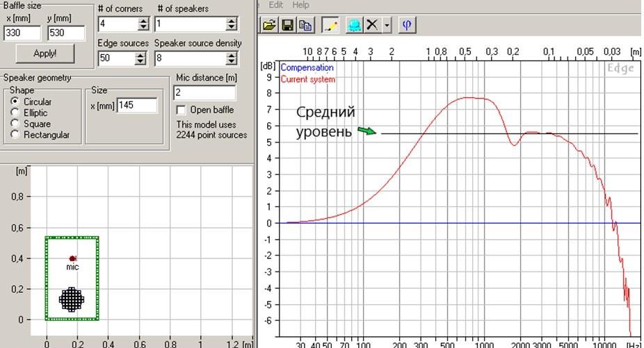This screenshot has width=644, height=348.
Task: Click the Edge sources field
Action: pyautogui.click(x=117, y=58)
